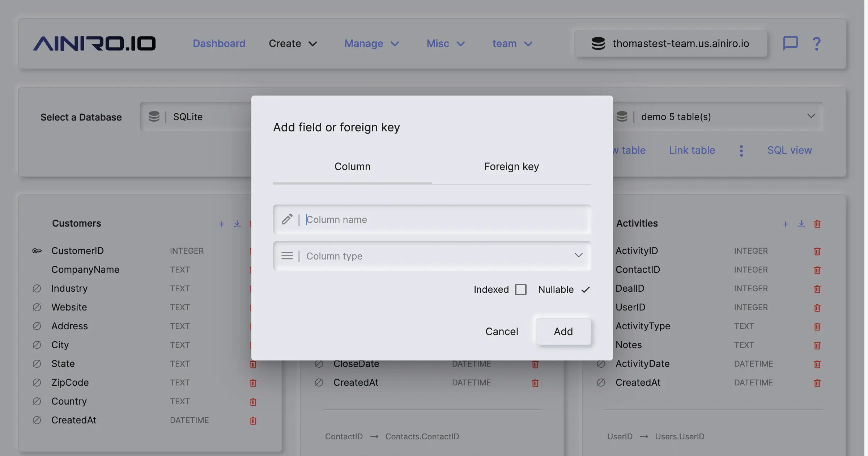This screenshot has width=868, height=456.
Task: Add a new column with the Activities plus icon
Action: 785,224
